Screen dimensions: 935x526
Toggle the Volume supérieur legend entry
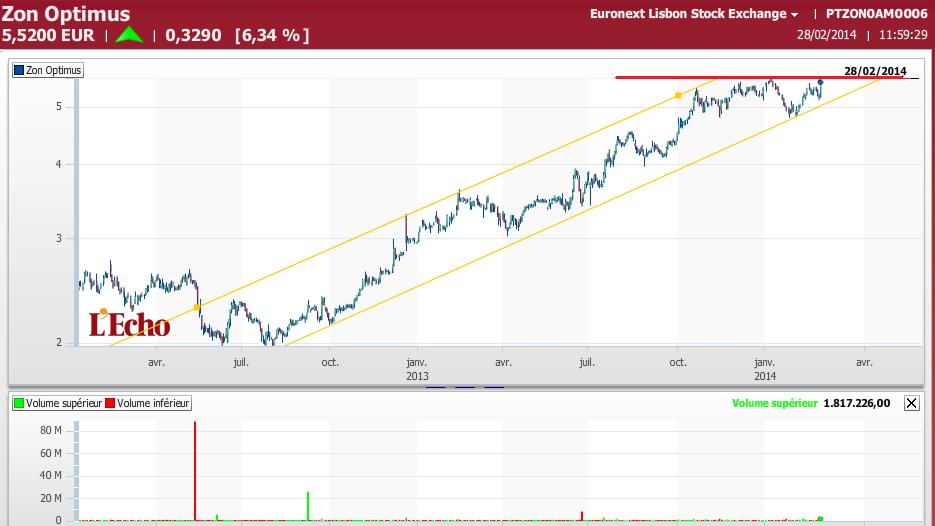[58, 404]
